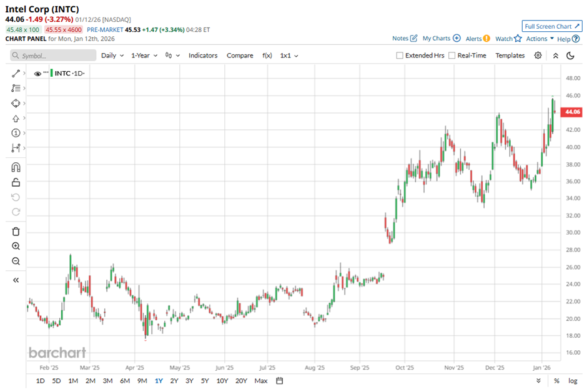
Task: Open the Compare menu
Action: pyautogui.click(x=240, y=56)
